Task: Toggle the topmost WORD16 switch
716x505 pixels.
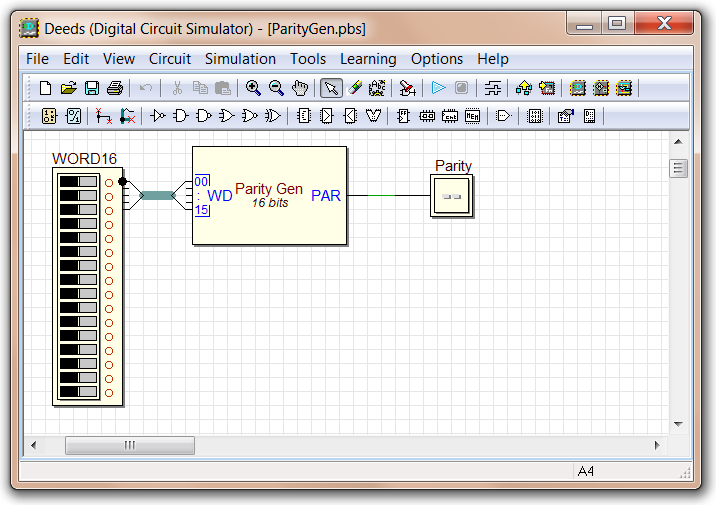Action: click(78, 181)
